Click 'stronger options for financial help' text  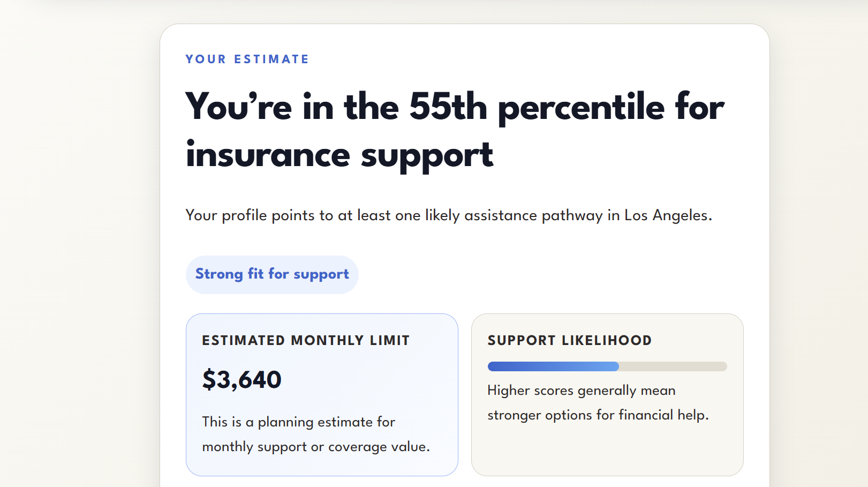click(x=598, y=415)
